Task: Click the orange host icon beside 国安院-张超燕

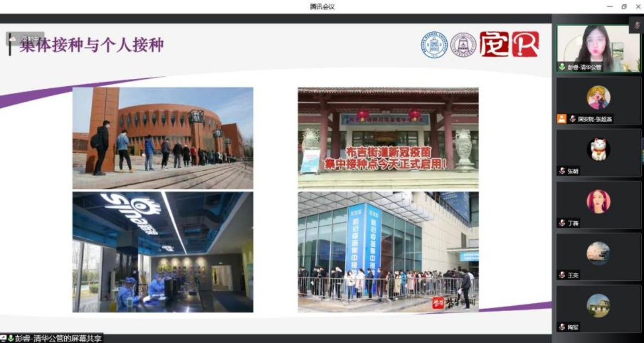Action: point(561,119)
